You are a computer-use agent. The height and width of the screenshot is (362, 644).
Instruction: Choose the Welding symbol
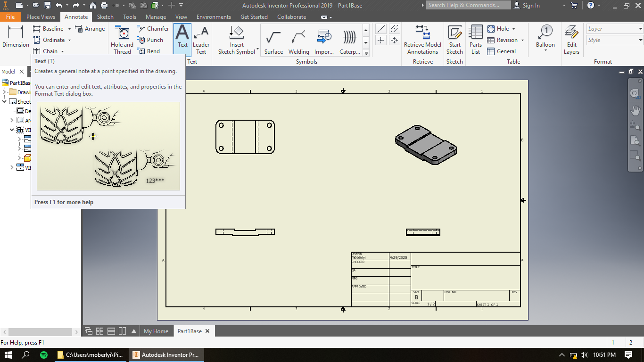click(x=298, y=41)
